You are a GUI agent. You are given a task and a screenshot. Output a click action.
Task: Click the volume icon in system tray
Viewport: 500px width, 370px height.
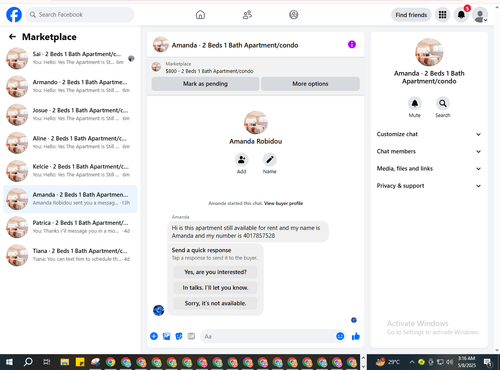coord(449,362)
